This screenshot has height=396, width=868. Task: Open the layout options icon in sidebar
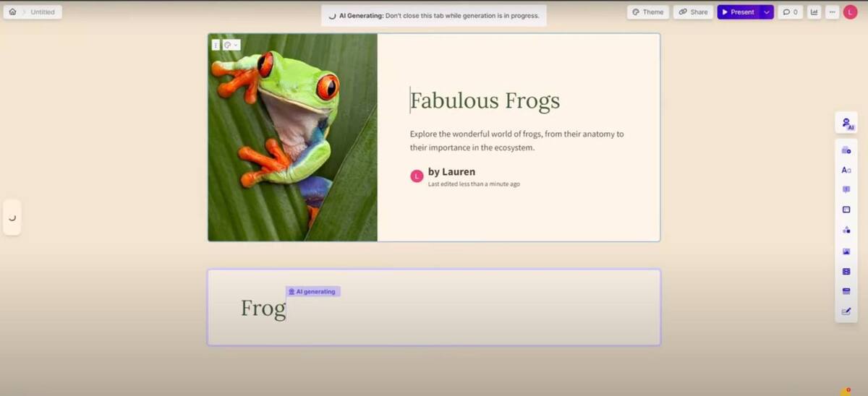pos(846,210)
